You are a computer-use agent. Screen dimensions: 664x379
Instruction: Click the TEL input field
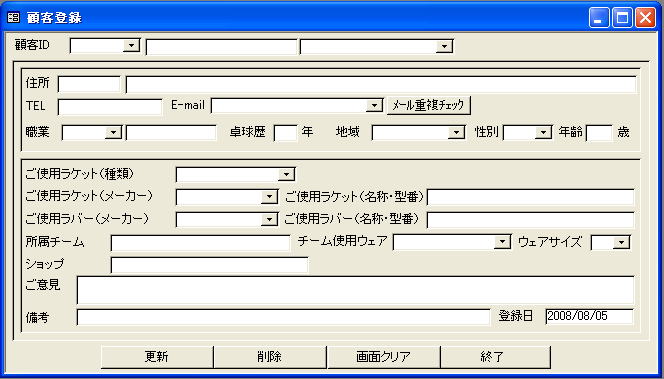pos(110,107)
